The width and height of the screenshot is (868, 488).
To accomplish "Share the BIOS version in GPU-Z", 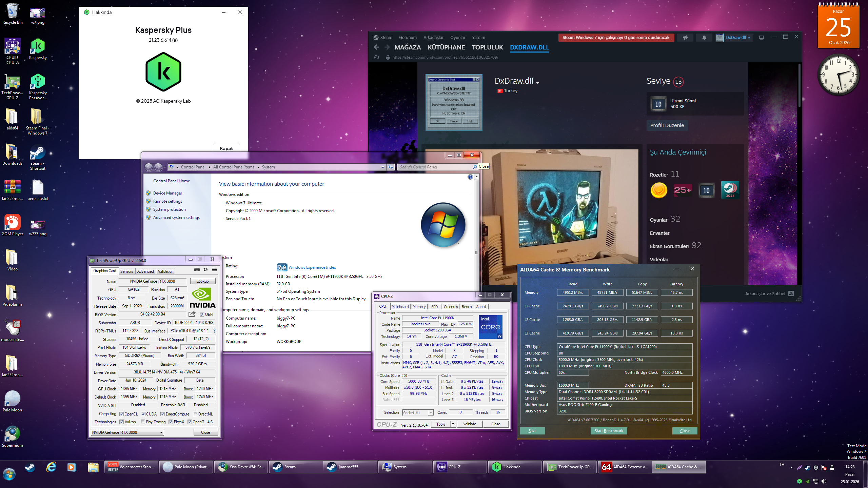I will (192, 314).
